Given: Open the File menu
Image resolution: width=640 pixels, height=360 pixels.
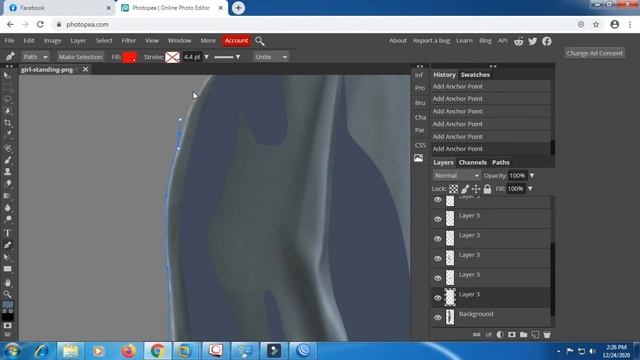Looking at the screenshot, I should [9, 41].
